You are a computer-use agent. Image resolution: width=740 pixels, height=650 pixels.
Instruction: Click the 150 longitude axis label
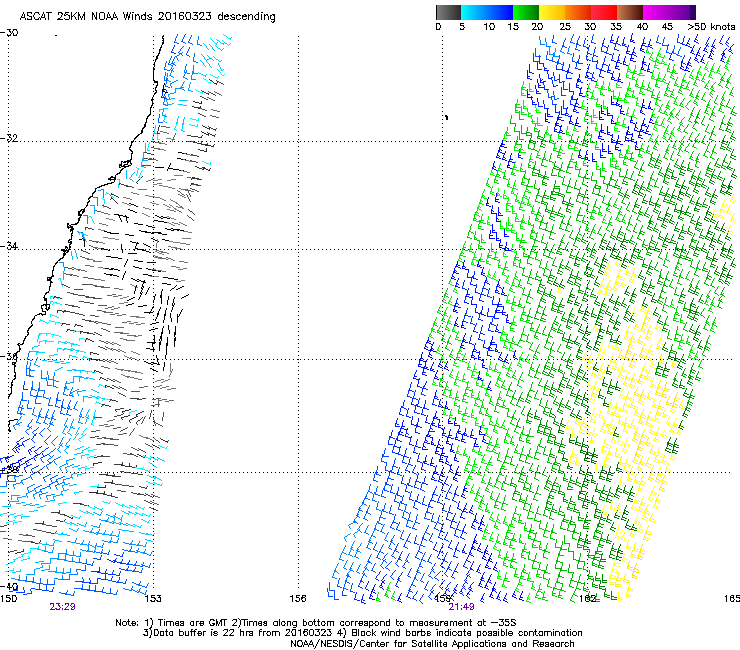coord(8,599)
